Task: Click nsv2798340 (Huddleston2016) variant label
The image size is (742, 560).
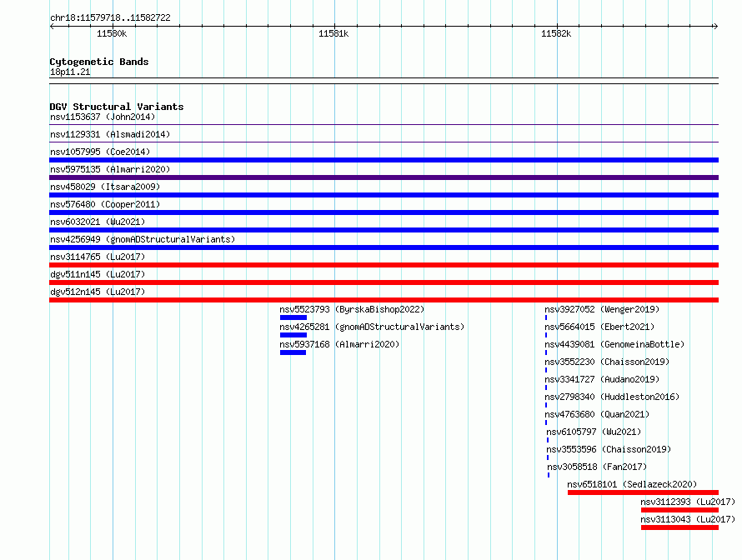Action: [612, 397]
